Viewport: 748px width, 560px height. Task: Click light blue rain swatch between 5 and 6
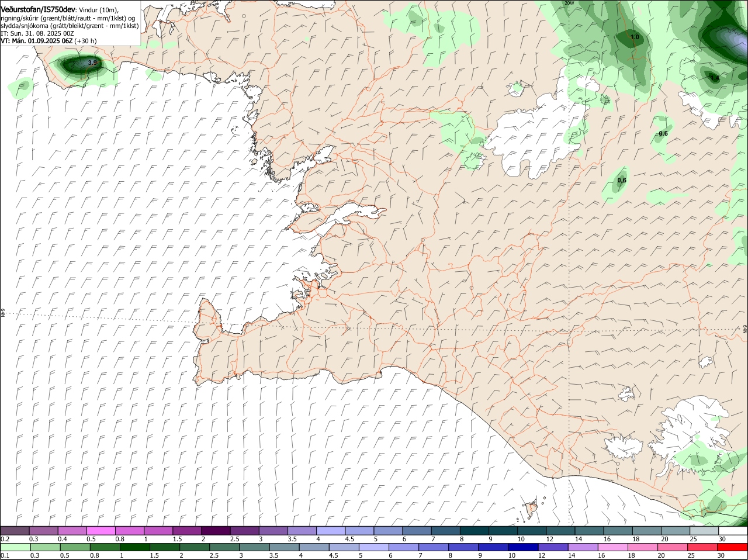tap(375, 547)
